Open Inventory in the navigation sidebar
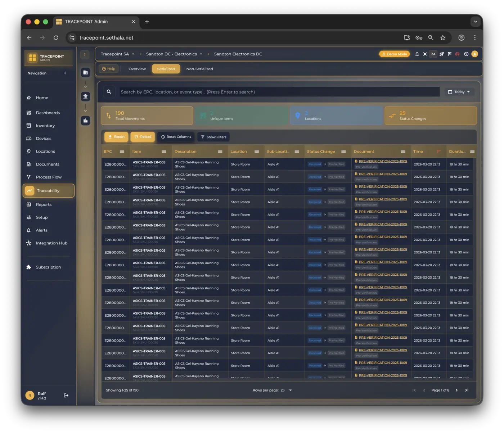 [x=45, y=126]
